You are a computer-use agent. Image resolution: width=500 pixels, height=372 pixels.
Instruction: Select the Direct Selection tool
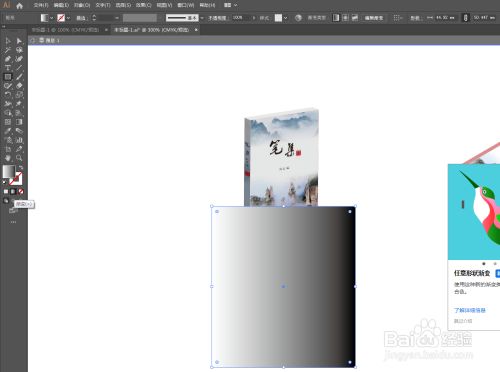coord(19,41)
